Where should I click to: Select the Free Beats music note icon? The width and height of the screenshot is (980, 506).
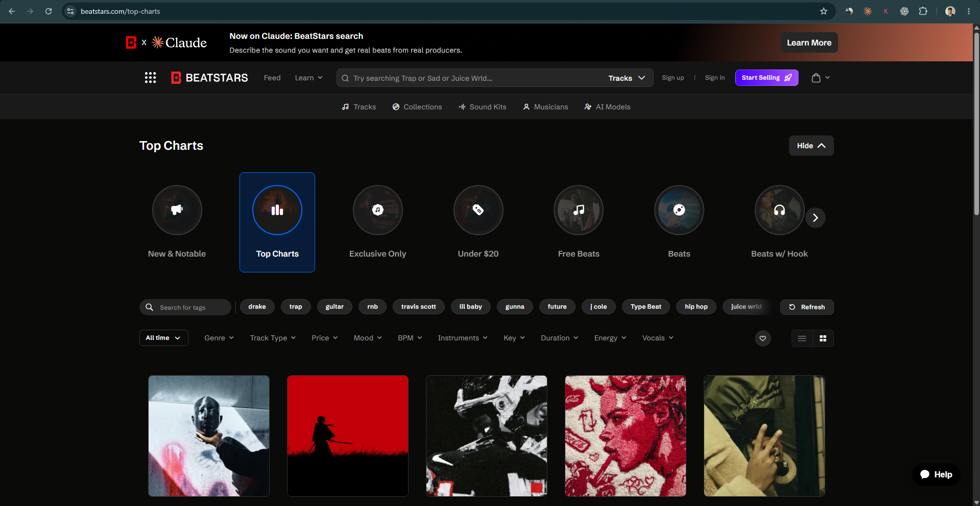(x=579, y=210)
